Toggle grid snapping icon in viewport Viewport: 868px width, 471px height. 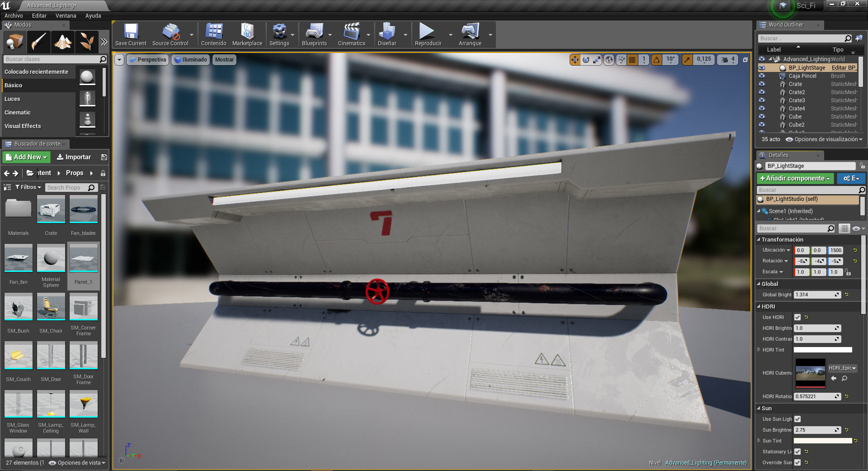632,60
